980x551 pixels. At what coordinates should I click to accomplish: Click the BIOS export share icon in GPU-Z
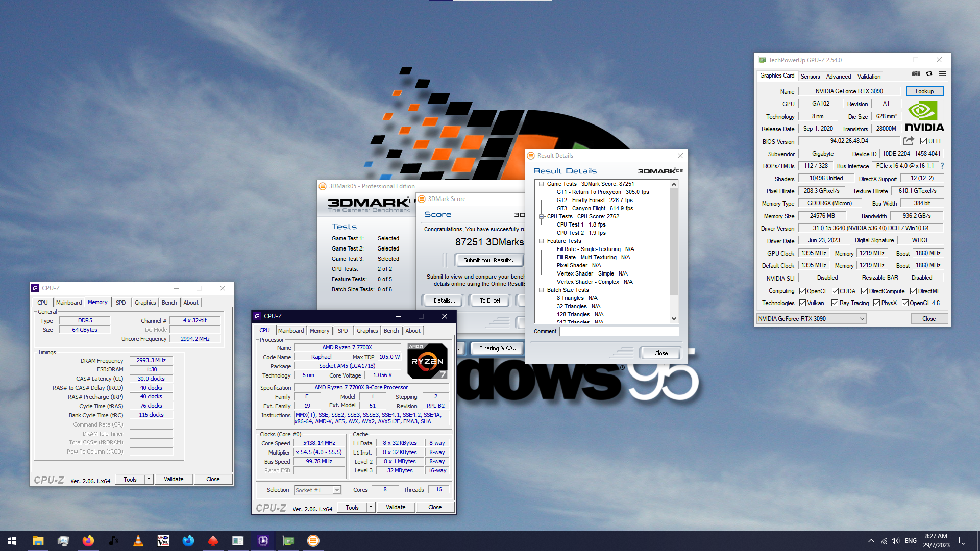point(909,141)
